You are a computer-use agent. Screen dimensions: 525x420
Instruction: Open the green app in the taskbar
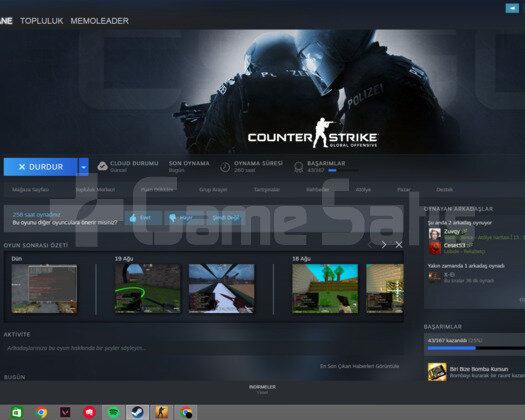(17, 412)
